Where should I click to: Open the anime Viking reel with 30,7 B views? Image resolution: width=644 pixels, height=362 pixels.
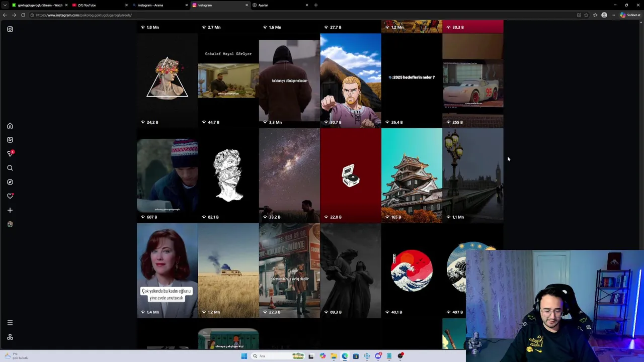(351, 80)
